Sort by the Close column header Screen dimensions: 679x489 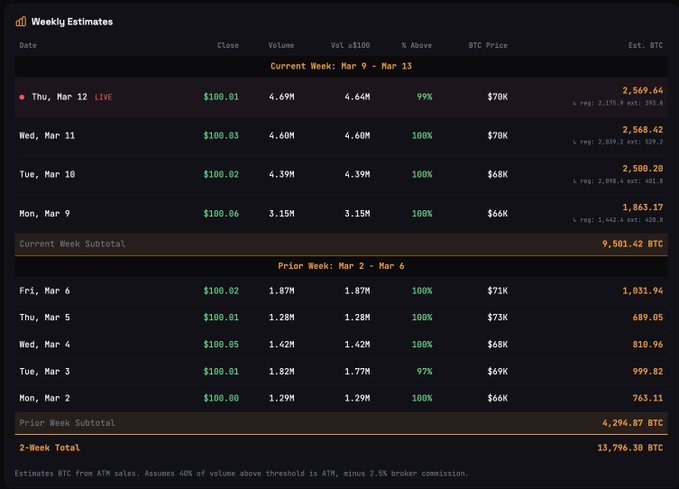click(228, 45)
